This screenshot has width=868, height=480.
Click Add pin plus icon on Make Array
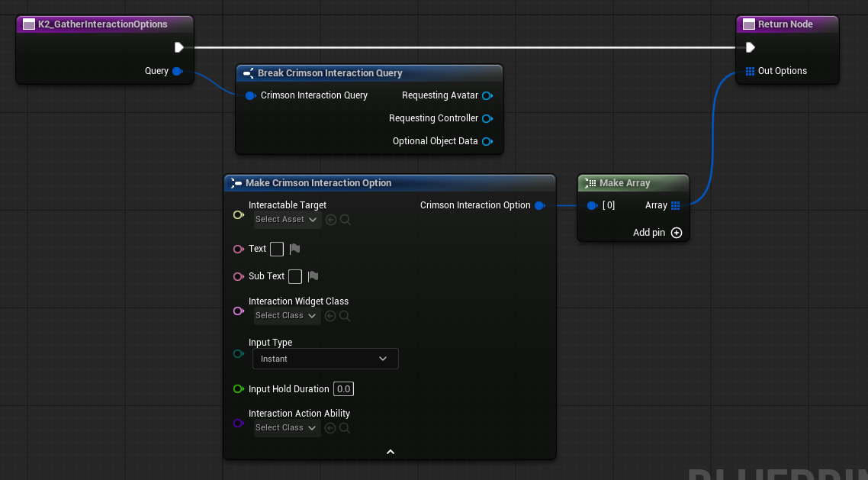coord(677,233)
